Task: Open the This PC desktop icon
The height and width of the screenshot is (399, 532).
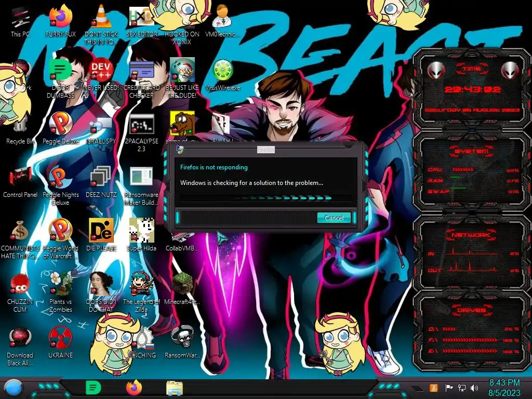Action: coord(20,21)
